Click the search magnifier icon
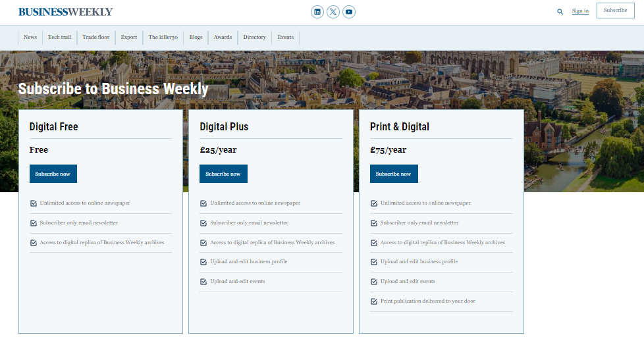The image size is (644, 337). pos(560,12)
